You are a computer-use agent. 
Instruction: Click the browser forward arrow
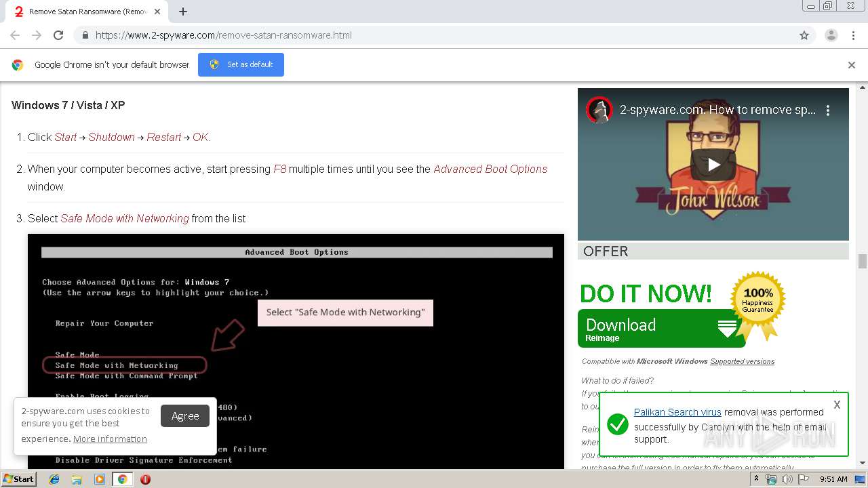pos(37,35)
